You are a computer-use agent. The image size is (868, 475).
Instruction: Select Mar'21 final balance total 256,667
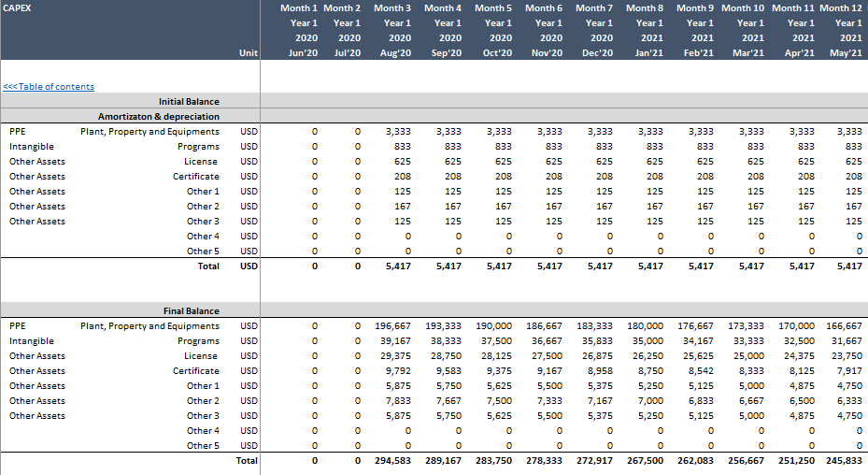(x=746, y=461)
